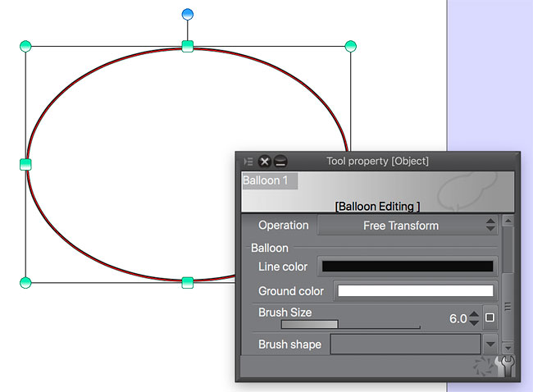This screenshot has height=392, width=533.
Task: Increase Brush Size with the up stepper arrow
Action: point(474,313)
